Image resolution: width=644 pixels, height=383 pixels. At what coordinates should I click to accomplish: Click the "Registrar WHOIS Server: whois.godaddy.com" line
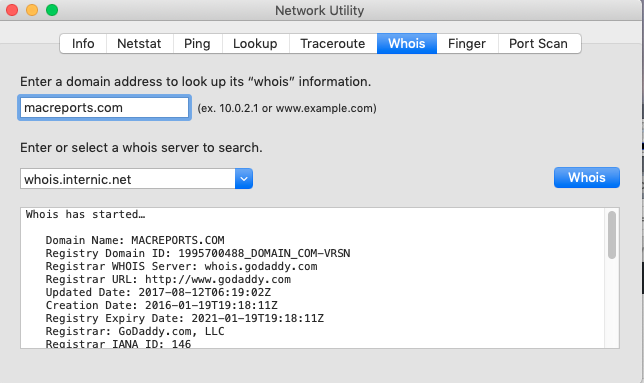click(x=181, y=266)
